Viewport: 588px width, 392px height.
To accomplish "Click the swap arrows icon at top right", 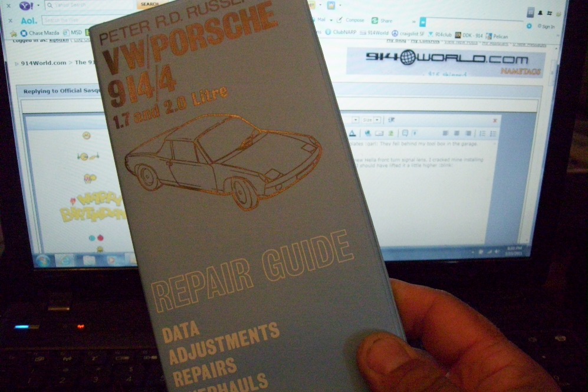I will point(550,14).
